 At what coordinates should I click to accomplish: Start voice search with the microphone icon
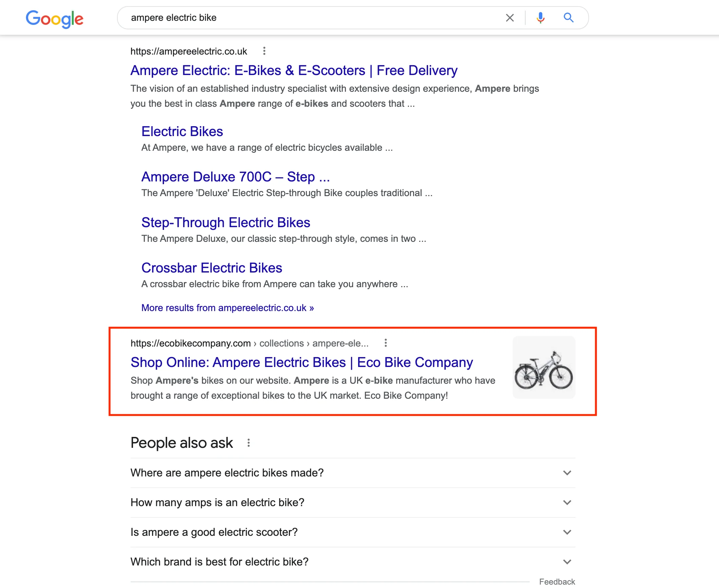click(540, 18)
